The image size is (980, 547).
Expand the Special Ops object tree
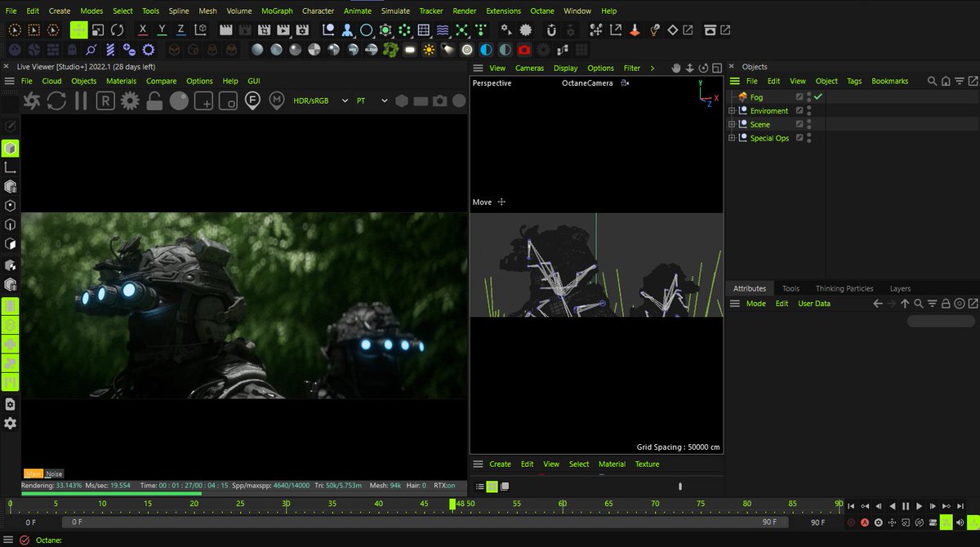pyautogui.click(x=733, y=139)
